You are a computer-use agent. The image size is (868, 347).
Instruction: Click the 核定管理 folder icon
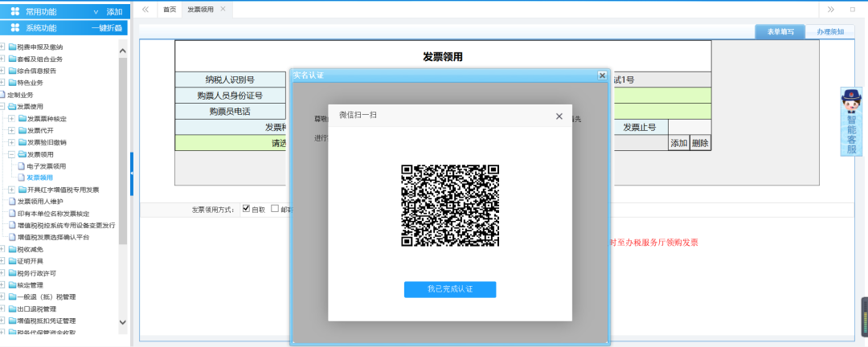tap(12, 285)
